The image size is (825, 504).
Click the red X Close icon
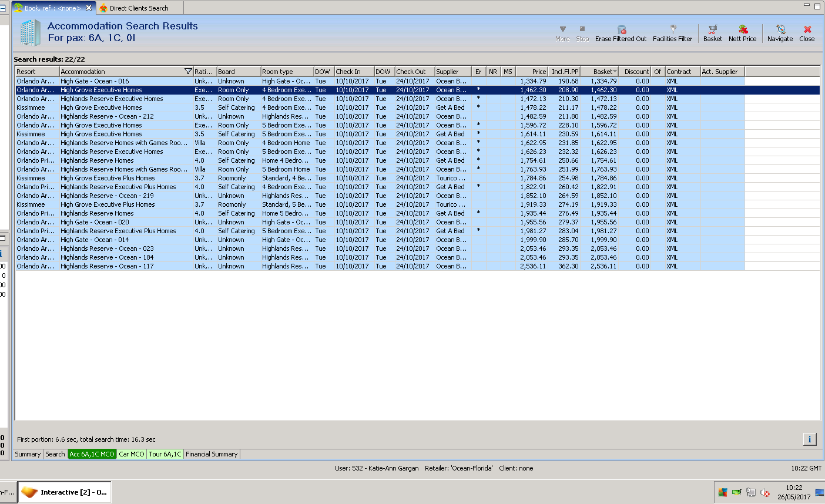[807, 29]
